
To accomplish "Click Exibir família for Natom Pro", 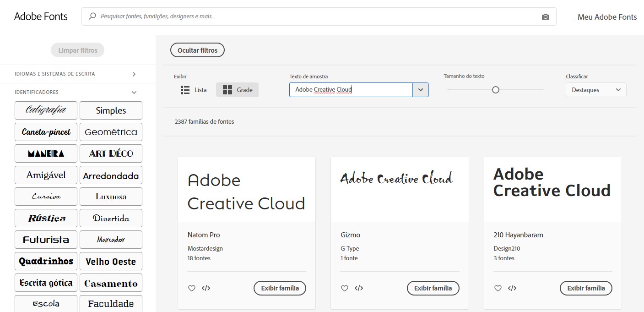I will pyautogui.click(x=280, y=288).
